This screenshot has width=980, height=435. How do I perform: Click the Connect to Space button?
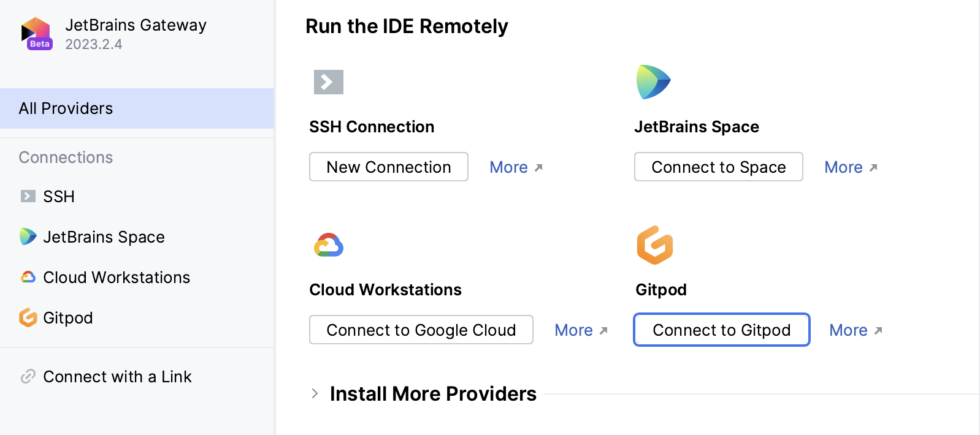pyautogui.click(x=718, y=167)
